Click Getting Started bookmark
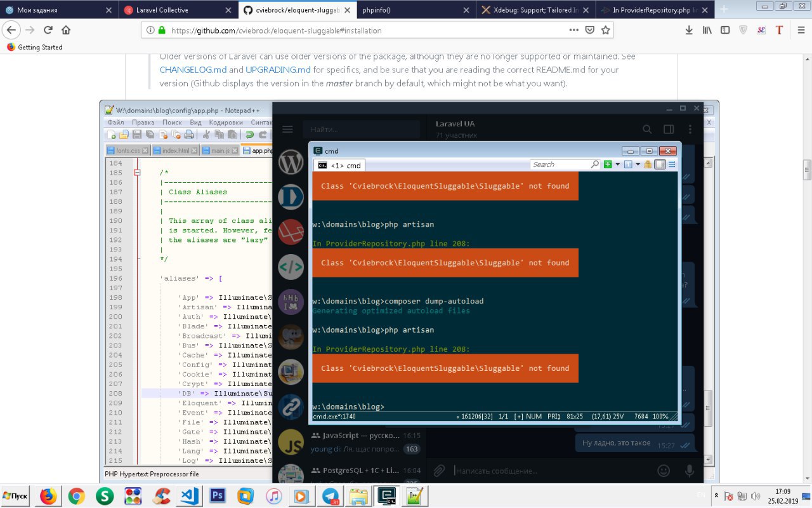 coord(34,47)
